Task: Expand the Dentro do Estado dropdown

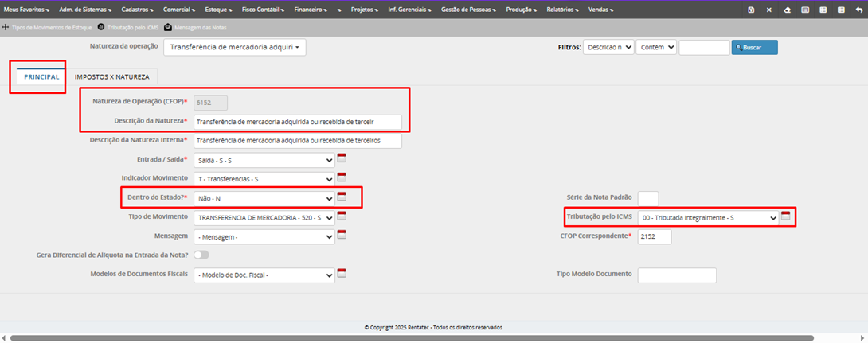Action: pos(264,198)
